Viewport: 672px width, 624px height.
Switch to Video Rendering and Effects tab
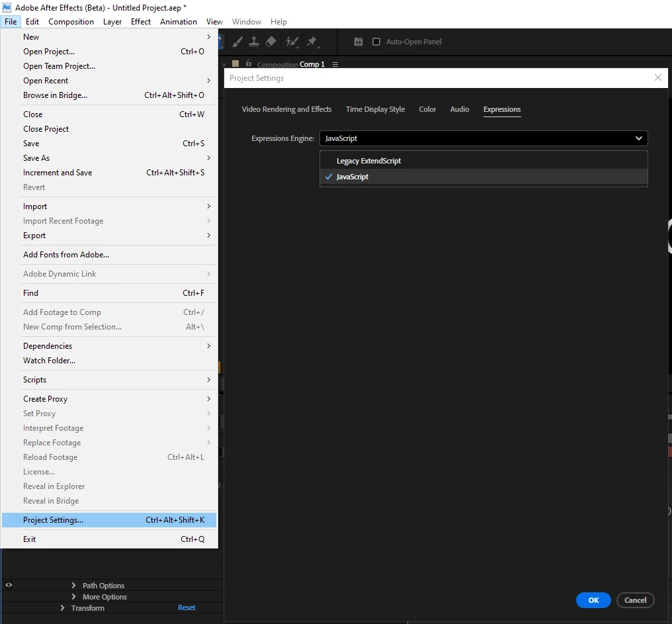(x=286, y=109)
